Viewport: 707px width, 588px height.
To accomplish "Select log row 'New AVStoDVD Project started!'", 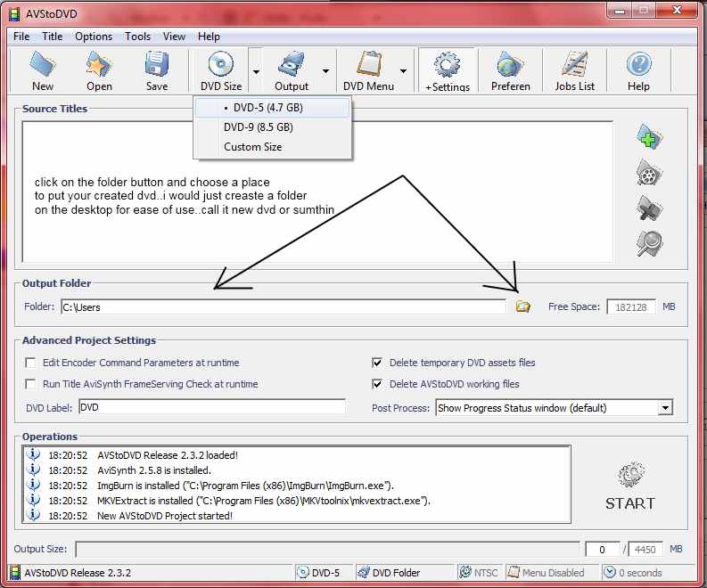I will [297, 516].
